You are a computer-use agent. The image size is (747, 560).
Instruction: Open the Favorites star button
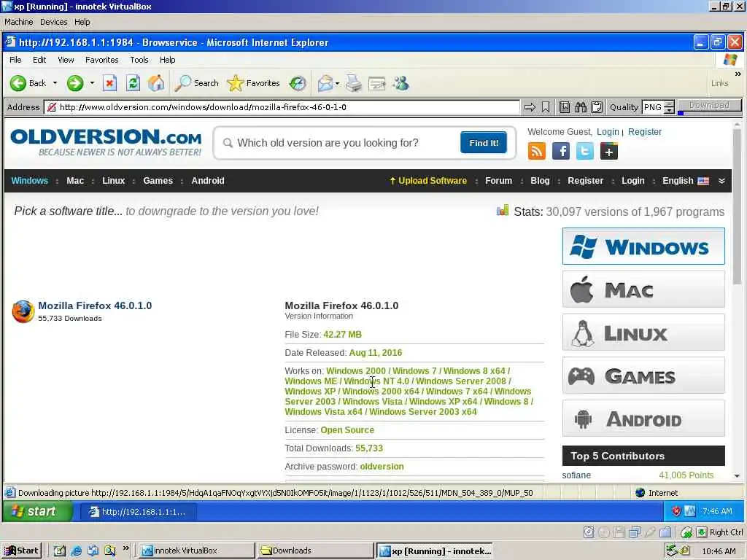coord(253,83)
